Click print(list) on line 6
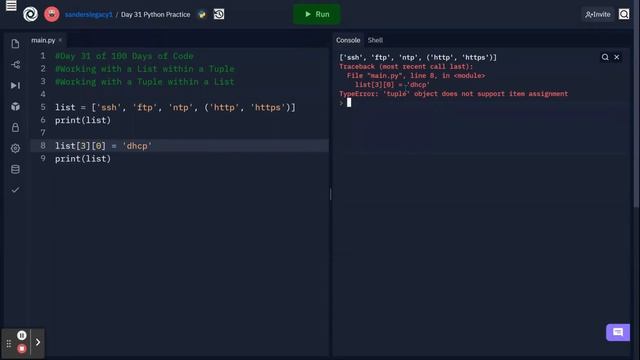 83,120
